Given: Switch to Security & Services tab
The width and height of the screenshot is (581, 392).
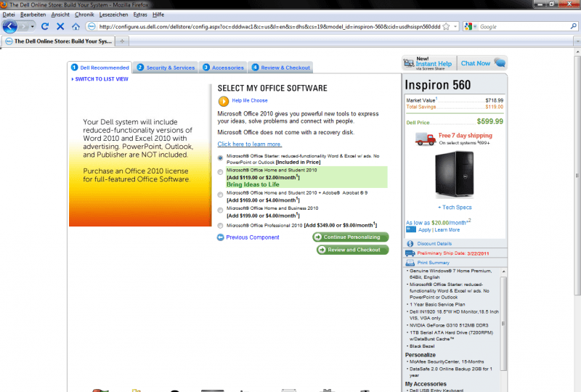Looking at the screenshot, I should 166,68.
